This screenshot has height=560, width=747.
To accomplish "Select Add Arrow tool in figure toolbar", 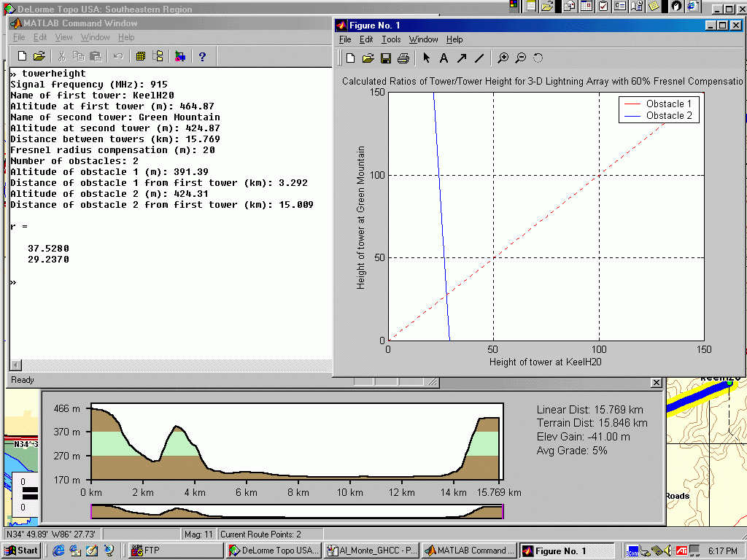I will click(461, 58).
